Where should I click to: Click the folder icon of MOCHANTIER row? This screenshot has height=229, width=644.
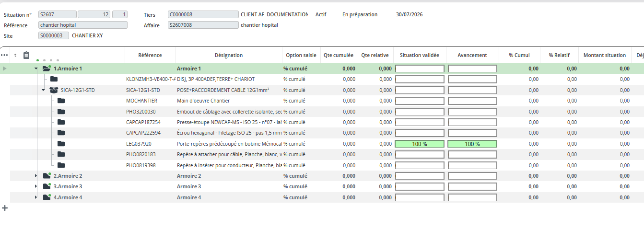pyautogui.click(x=61, y=101)
